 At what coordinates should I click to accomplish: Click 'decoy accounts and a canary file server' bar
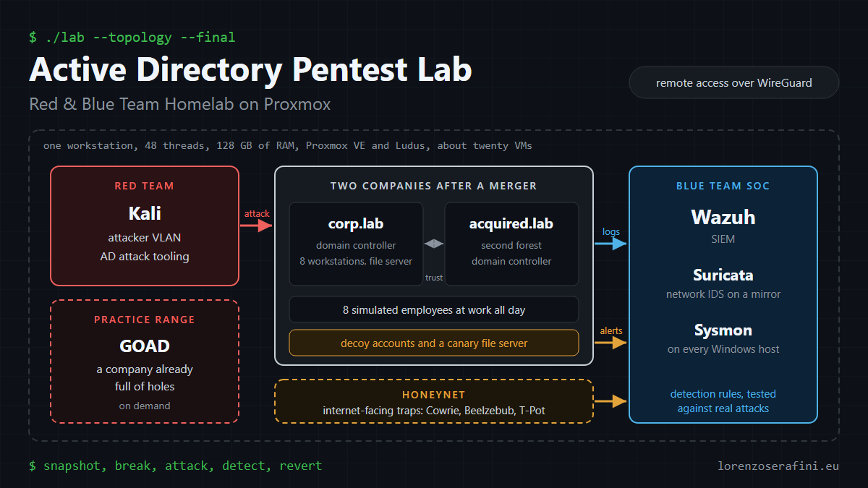pyautogui.click(x=434, y=343)
